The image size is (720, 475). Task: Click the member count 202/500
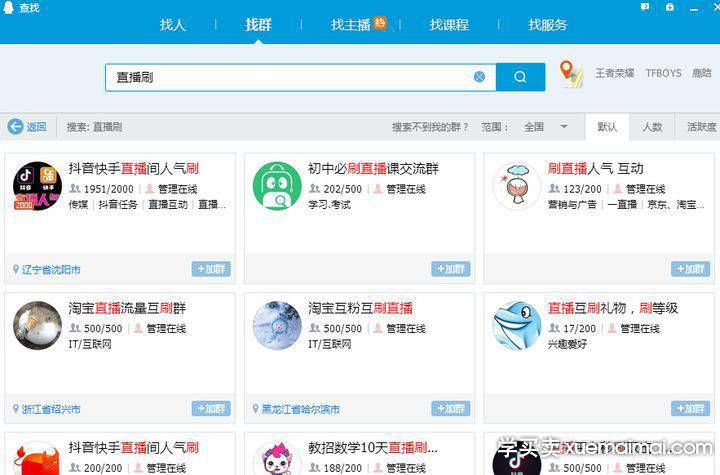[x=343, y=189]
